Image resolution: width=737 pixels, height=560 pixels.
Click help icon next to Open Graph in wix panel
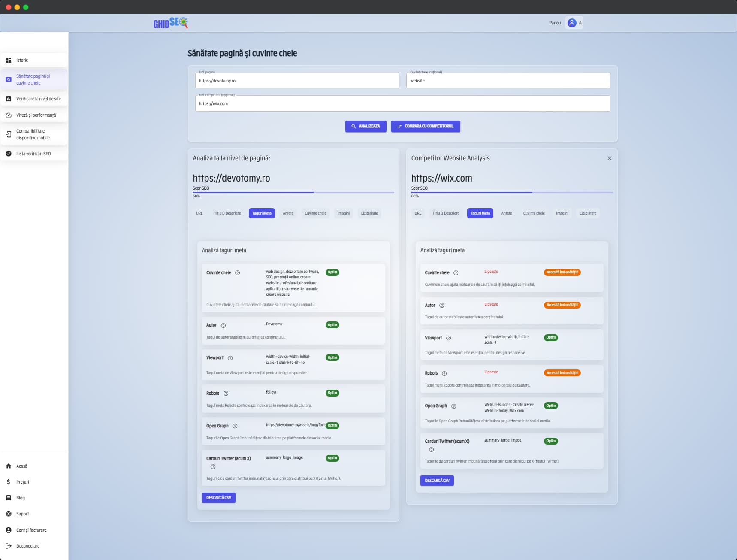tap(453, 406)
